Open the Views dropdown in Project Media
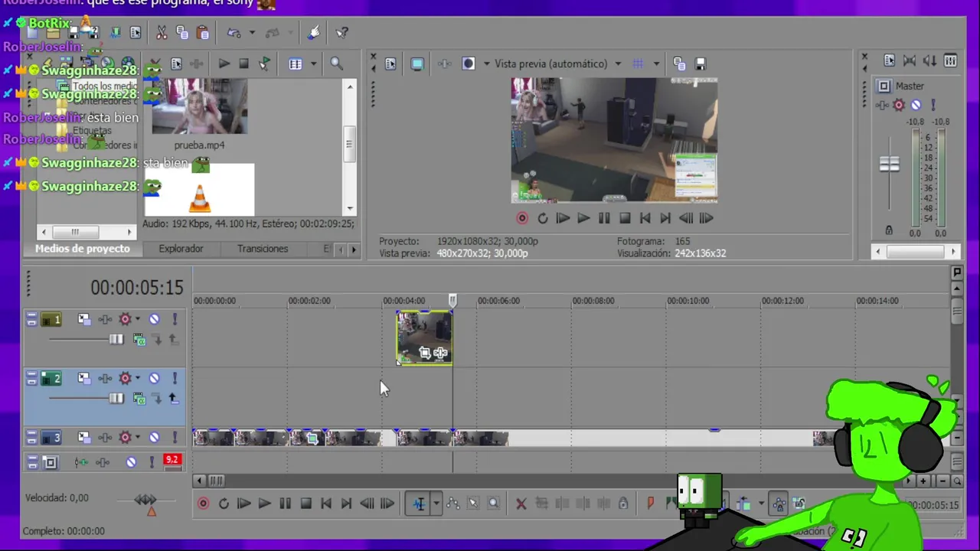This screenshot has height=551, width=980. (x=312, y=64)
